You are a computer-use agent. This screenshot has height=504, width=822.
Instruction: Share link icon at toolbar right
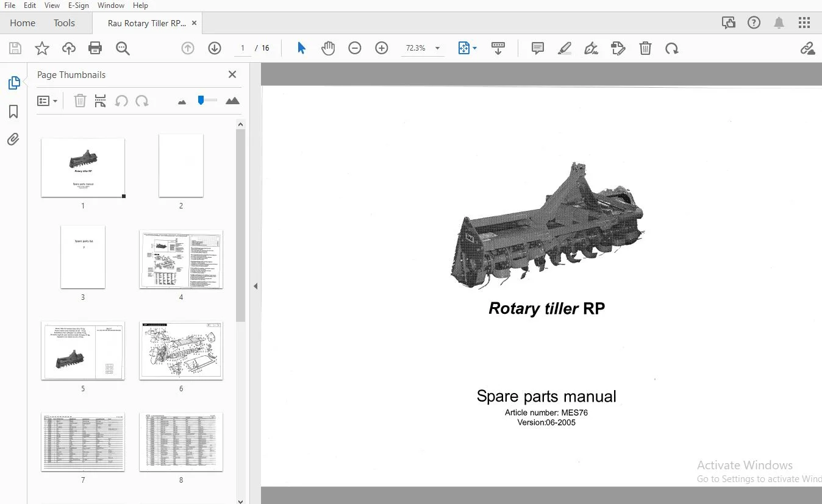[807, 48]
